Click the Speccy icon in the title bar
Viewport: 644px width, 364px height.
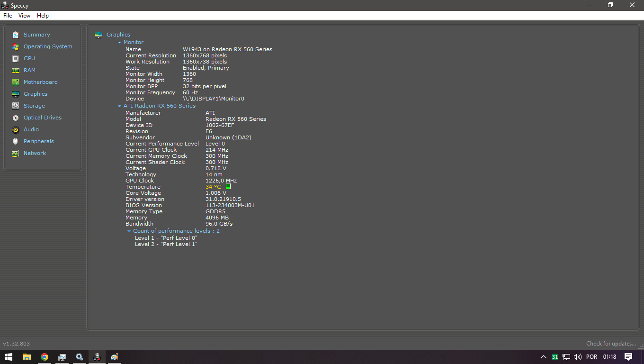point(5,5)
